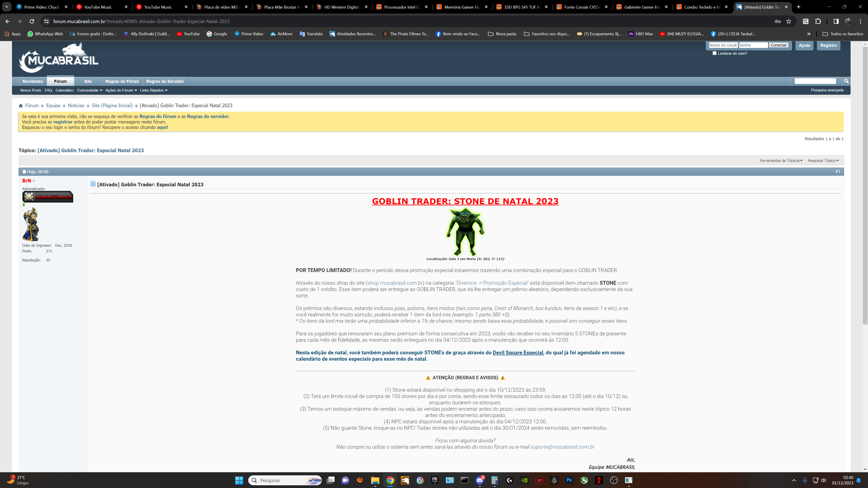Click the Nome do Usuário input field
The height and width of the screenshot is (488, 868).
click(723, 45)
